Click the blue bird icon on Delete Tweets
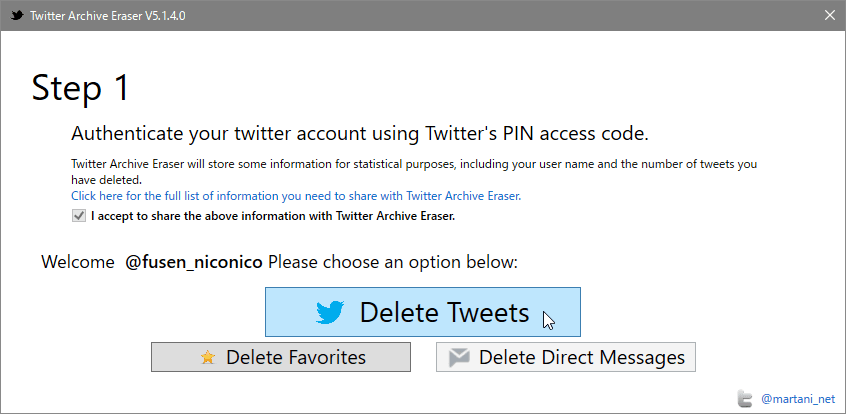This screenshot has height=414, width=846. [330, 313]
